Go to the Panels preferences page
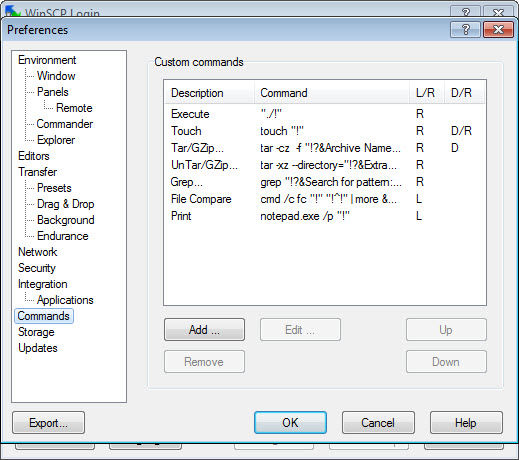Screen dimensions: 519x460 click(53, 92)
